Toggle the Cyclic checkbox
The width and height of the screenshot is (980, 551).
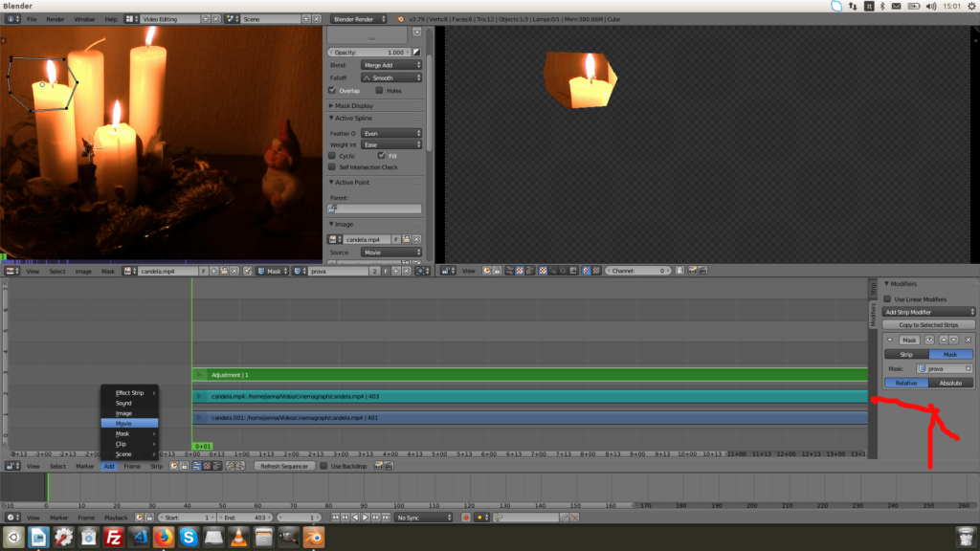tap(332, 156)
